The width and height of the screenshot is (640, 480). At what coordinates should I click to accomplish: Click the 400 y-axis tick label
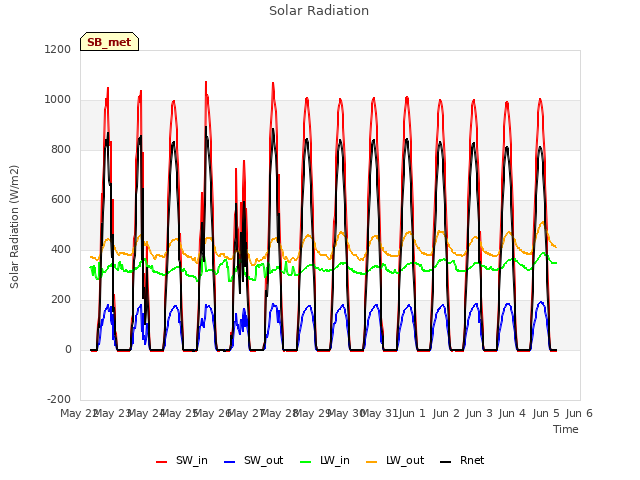tap(61, 249)
